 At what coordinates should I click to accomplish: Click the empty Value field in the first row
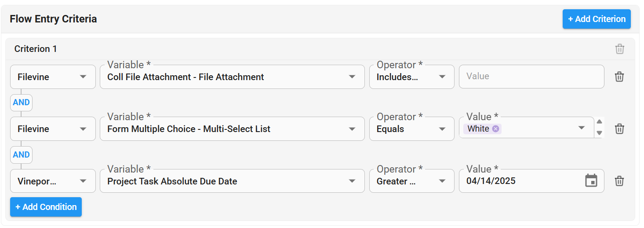pos(531,77)
